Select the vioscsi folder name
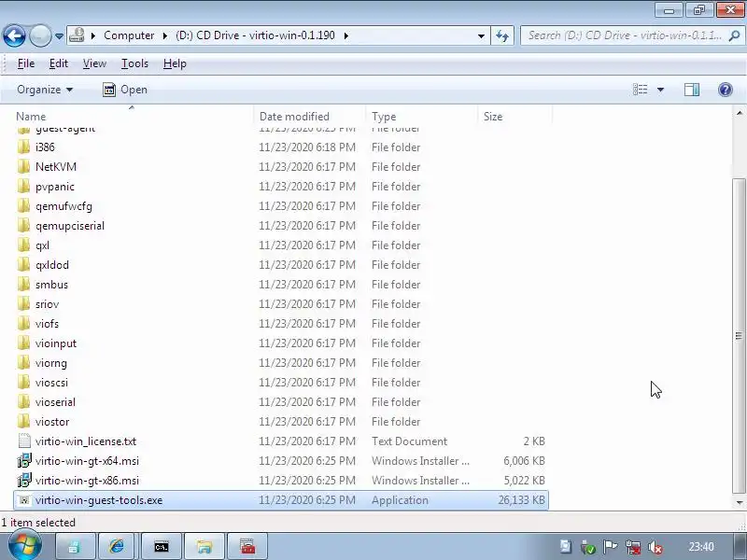Image resolution: width=747 pixels, height=560 pixels. pos(51,383)
